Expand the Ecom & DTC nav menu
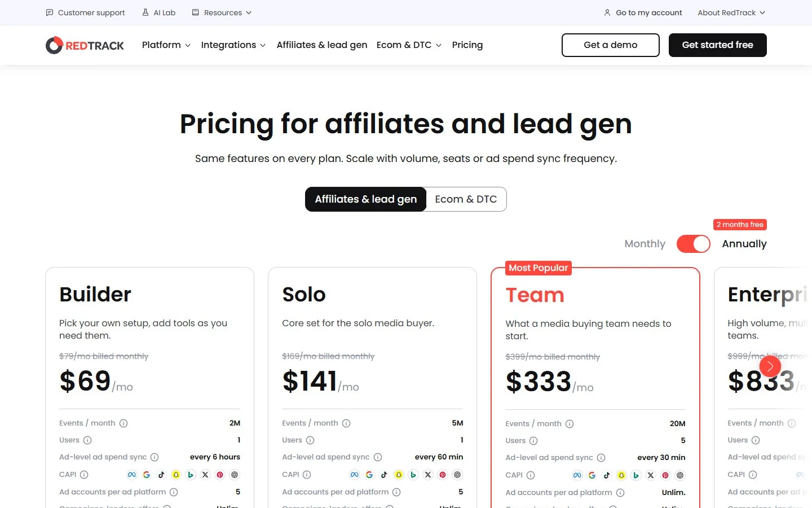Image resolution: width=812 pixels, height=508 pixels. [409, 45]
